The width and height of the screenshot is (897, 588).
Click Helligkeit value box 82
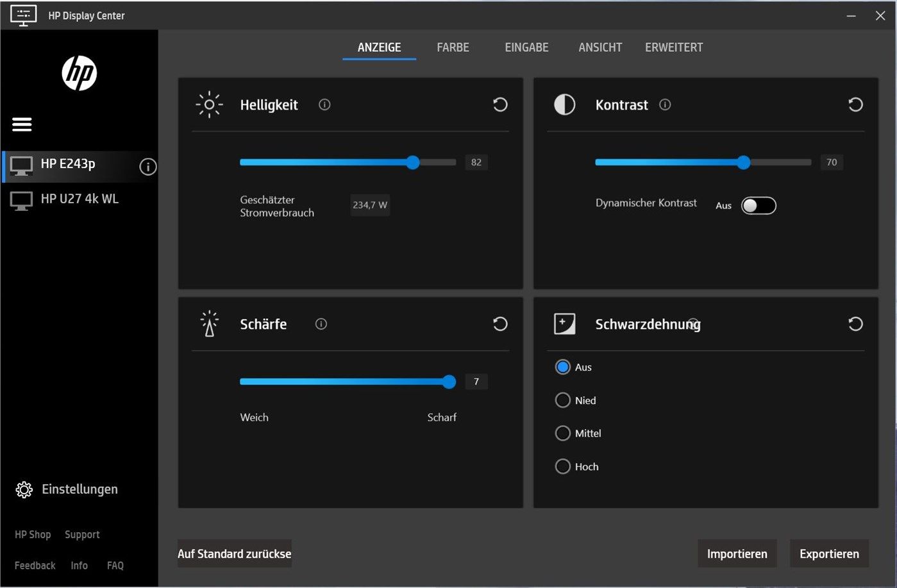coord(476,162)
